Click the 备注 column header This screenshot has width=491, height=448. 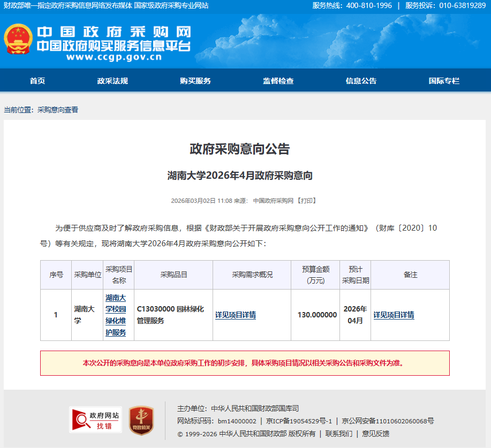410,275
